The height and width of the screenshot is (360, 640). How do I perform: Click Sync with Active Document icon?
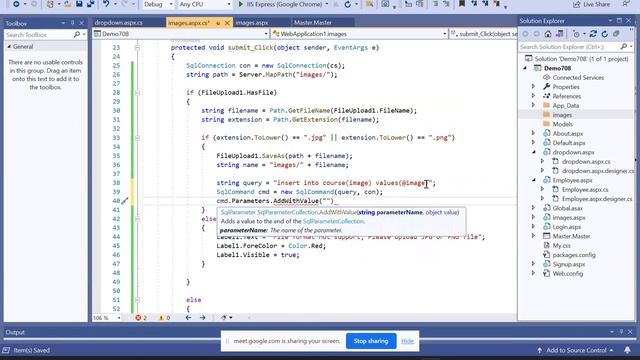tap(593, 34)
